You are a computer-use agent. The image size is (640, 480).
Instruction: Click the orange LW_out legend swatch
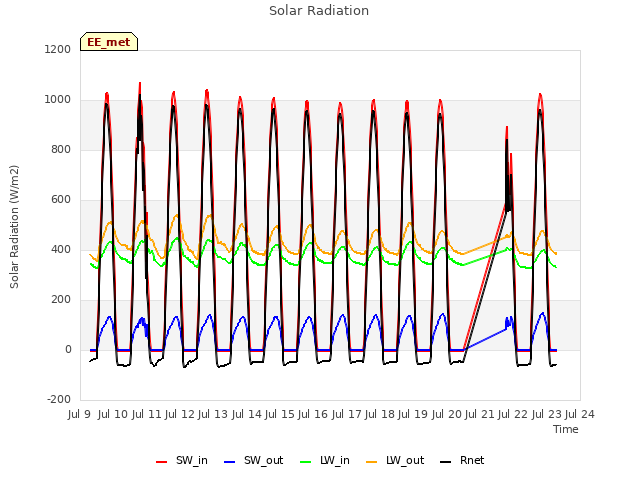tap(372, 462)
